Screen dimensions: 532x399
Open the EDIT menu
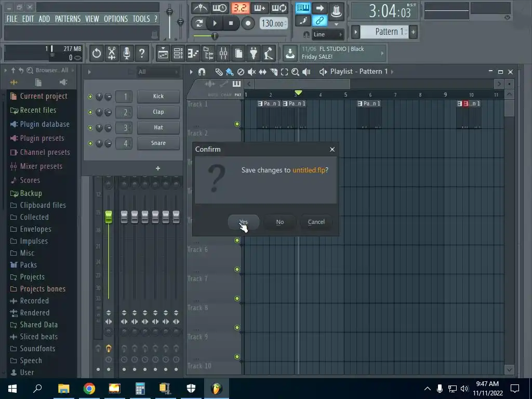click(28, 19)
